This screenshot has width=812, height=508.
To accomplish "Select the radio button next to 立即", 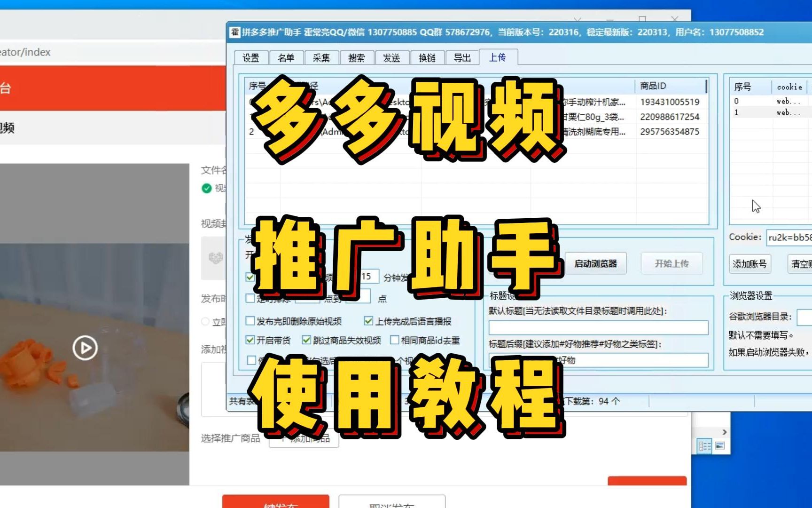I will [x=204, y=321].
